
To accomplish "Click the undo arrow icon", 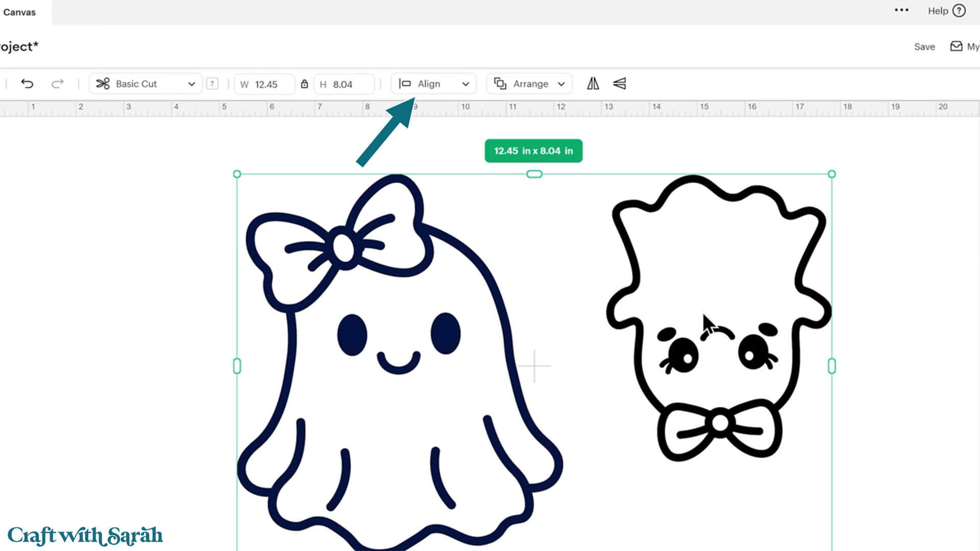I will point(27,84).
